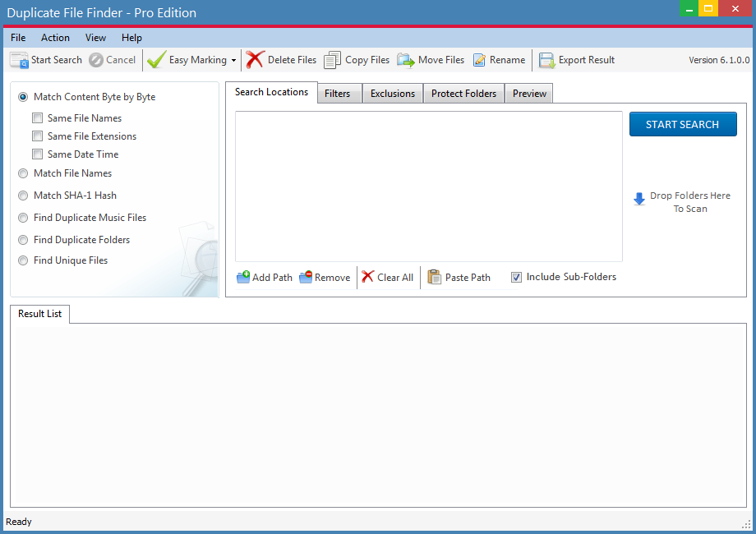Enable Same File Extensions checkbox
This screenshot has height=534, width=756.
point(37,136)
